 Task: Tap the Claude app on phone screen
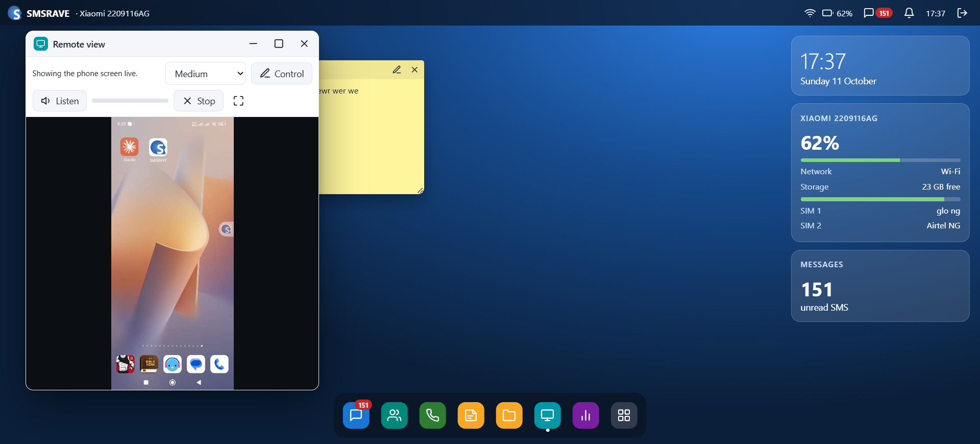pos(129,147)
